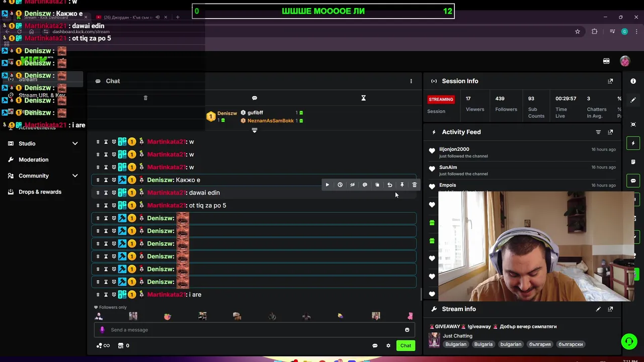
Task: Pop out the Stream info panel
Action: (x=610, y=309)
